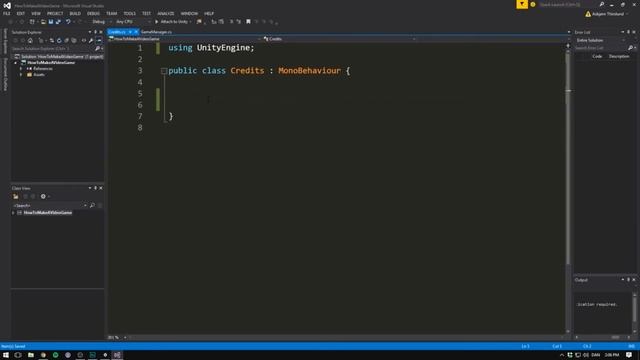
Task: Open the HELP menu
Action: click(209, 13)
